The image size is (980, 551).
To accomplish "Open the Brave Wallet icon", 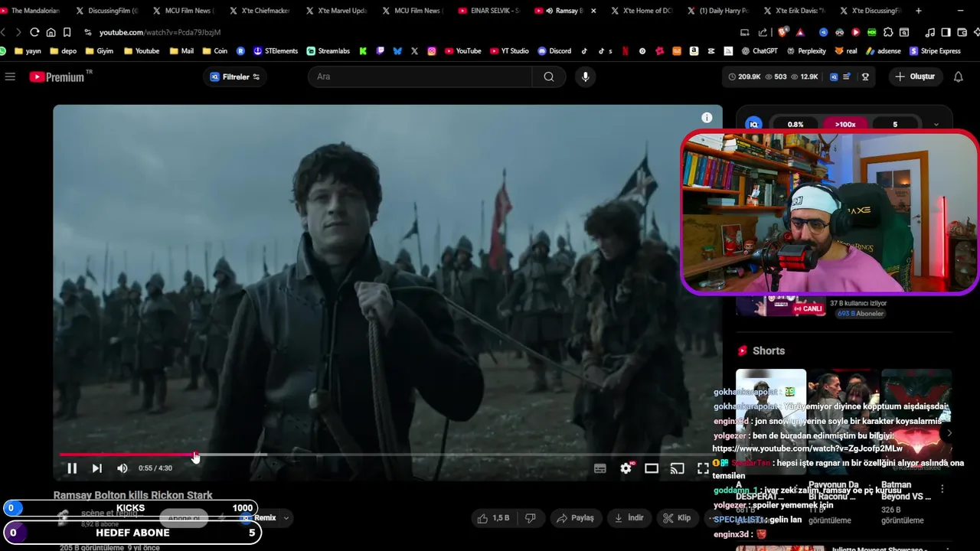I will [962, 32].
